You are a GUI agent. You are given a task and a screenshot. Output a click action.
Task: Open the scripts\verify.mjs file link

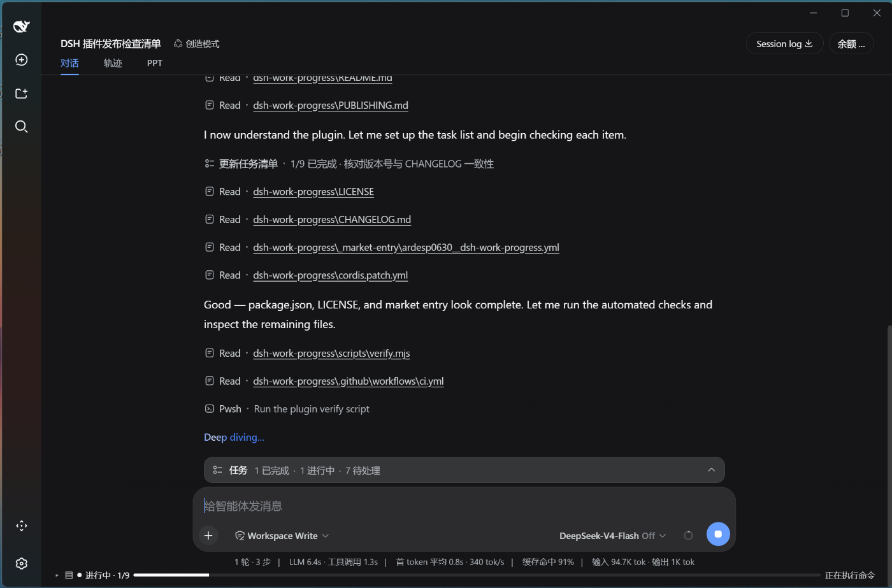tap(331, 354)
